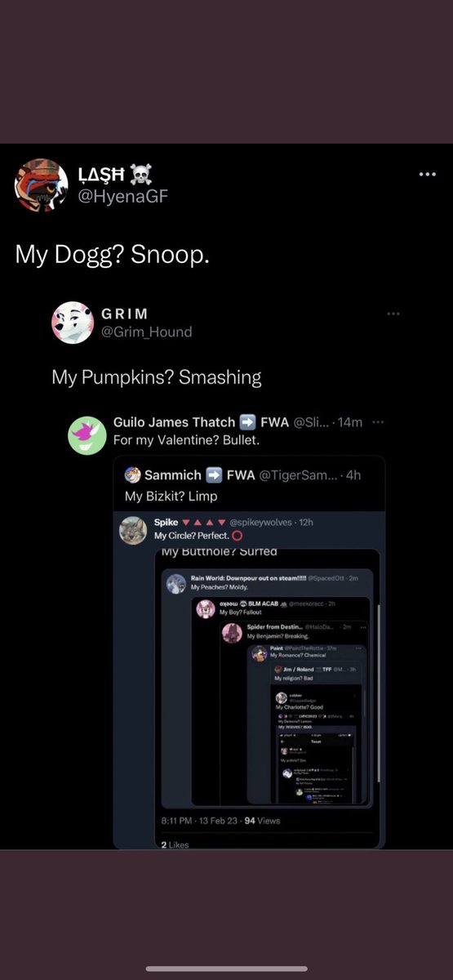Viewport: 453px width, 980px height.
Task: Open LASH profile avatar
Action: point(41,185)
